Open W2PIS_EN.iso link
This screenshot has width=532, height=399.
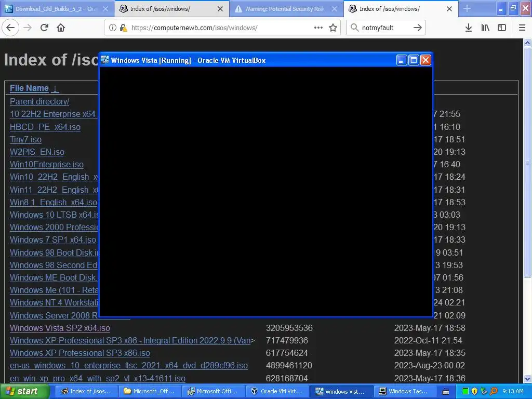pyautogui.click(x=37, y=152)
